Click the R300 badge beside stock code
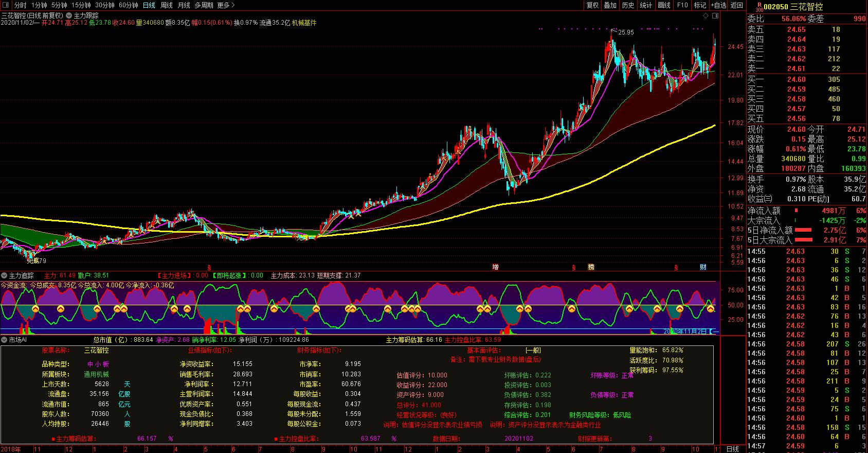 pyautogui.click(x=758, y=7)
